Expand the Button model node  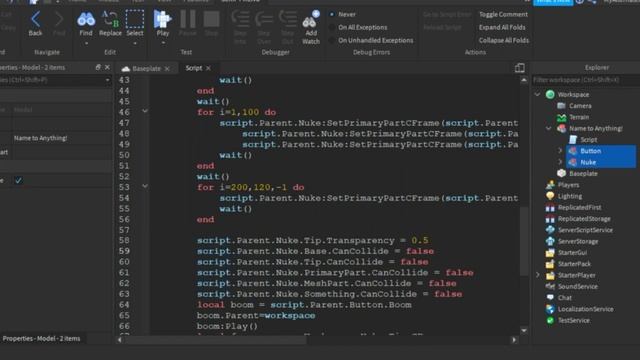(560, 151)
